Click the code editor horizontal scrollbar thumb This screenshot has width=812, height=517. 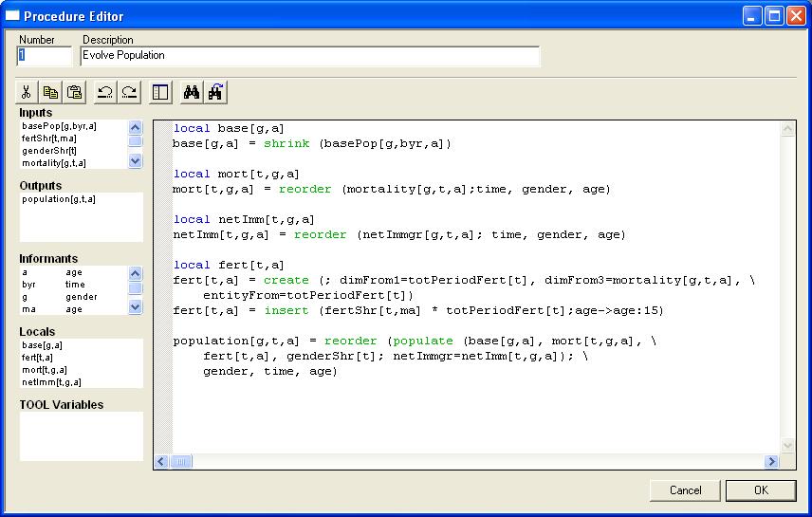(x=181, y=461)
